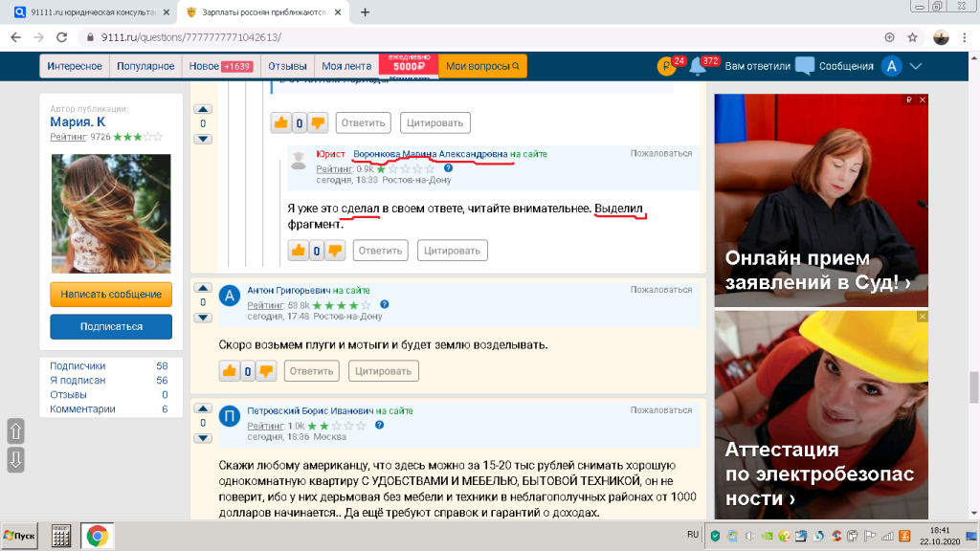Bookmark page with the star icon
This screenshot has width=980, height=551.
[x=912, y=37]
